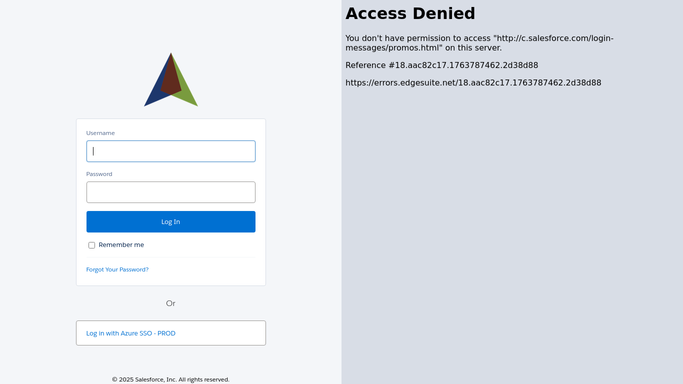Tick the Remember me checkbox
The height and width of the screenshot is (384, 683).
[x=91, y=245]
